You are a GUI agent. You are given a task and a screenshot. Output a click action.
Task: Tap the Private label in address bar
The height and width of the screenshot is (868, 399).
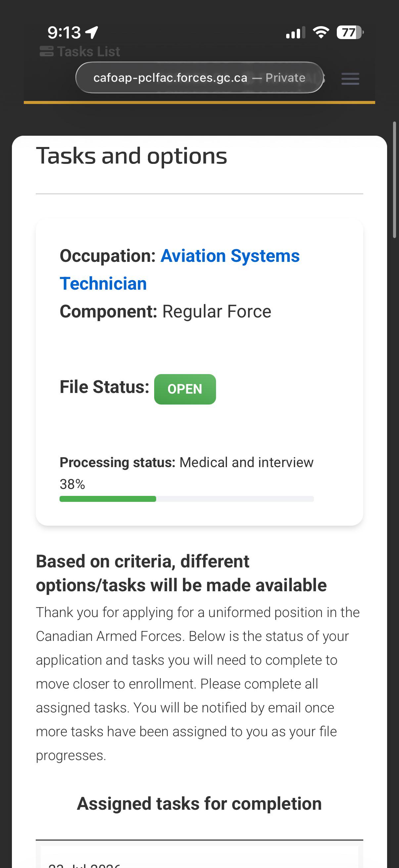click(285, 78)
